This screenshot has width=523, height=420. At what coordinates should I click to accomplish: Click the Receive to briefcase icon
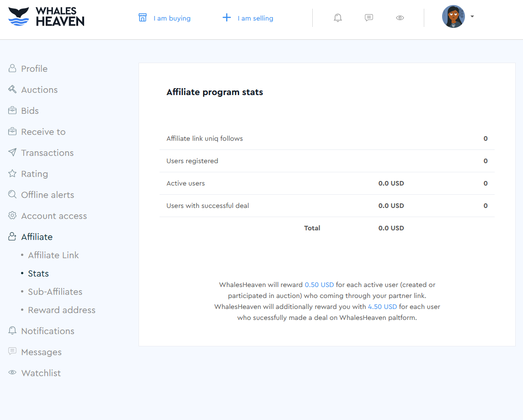(x=12, y=131)
